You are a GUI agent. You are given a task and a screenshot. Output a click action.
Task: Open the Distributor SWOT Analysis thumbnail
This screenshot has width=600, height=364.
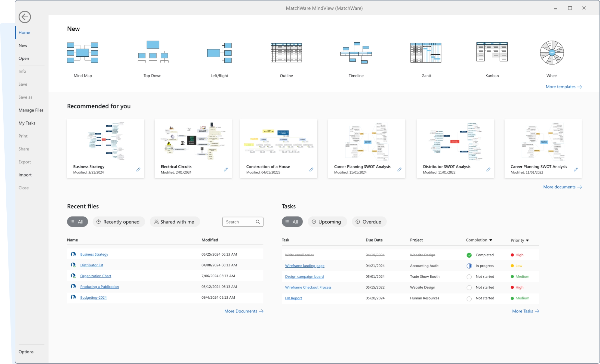[x=455, y=141]
